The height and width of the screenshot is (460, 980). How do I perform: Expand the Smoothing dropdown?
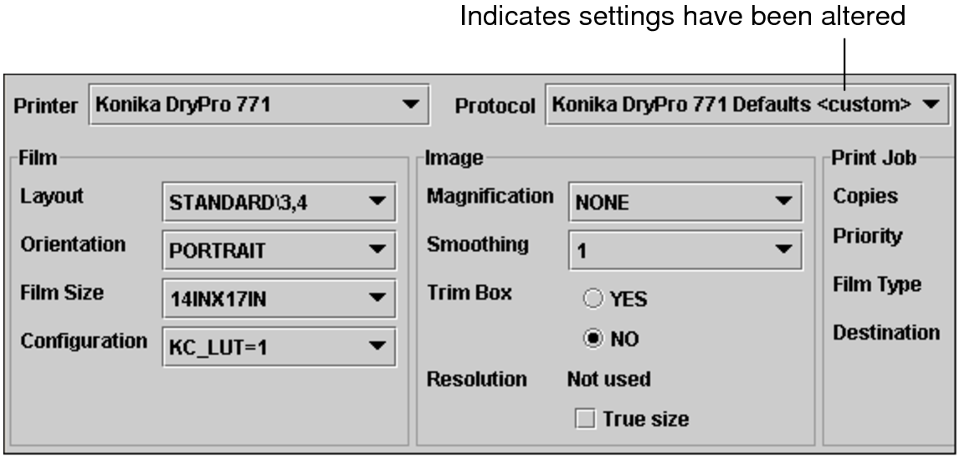coord(685,249)
